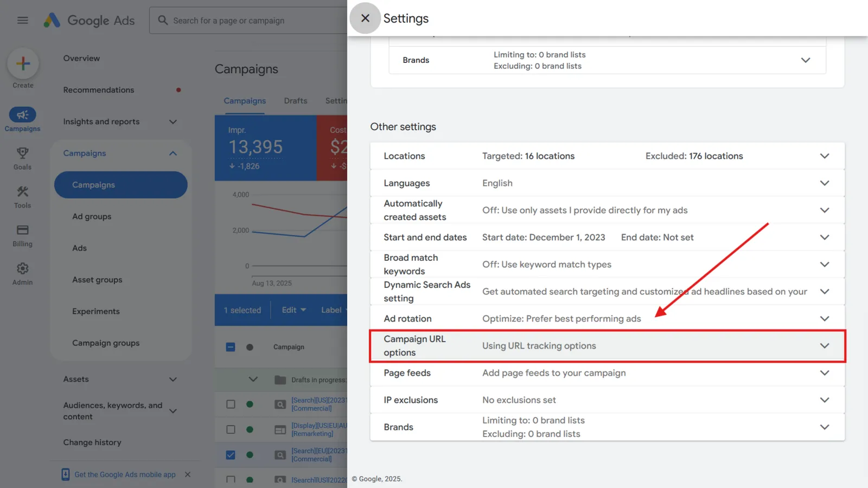This screenshot has height=488, width=868.
Task: Open Change history
Action: coord(92,442)
